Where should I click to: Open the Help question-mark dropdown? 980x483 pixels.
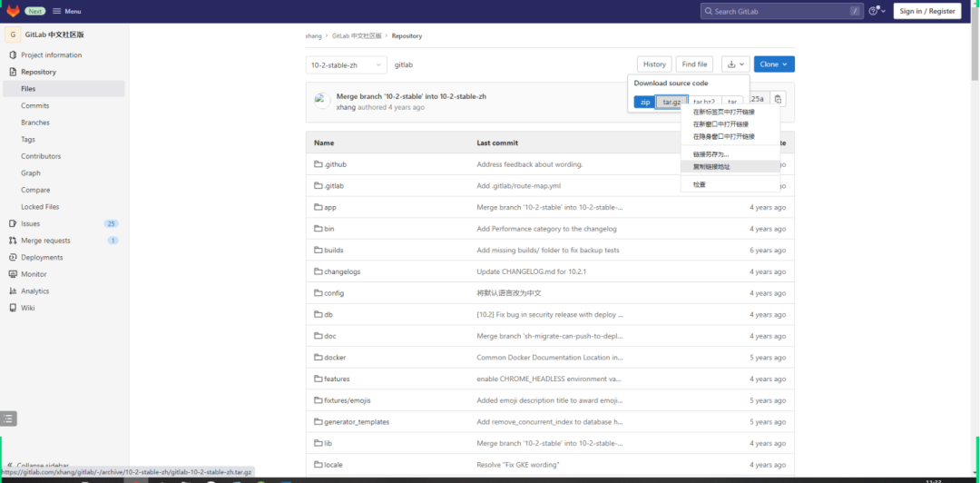pos(877,11)
